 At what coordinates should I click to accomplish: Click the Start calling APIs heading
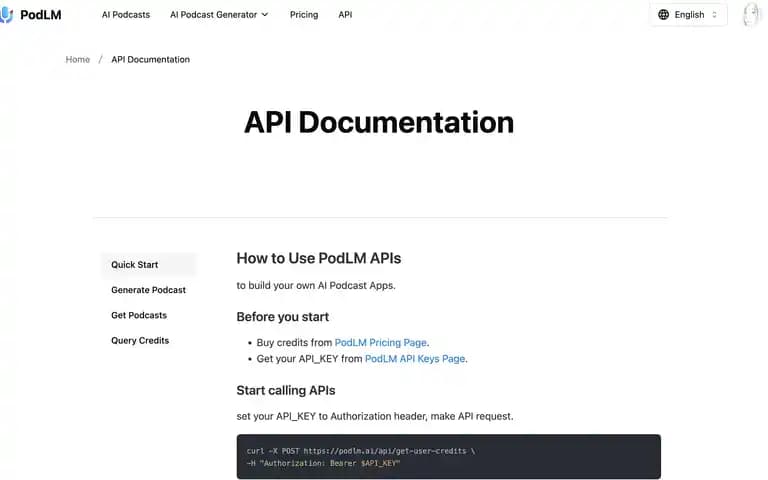coord(286,390)
